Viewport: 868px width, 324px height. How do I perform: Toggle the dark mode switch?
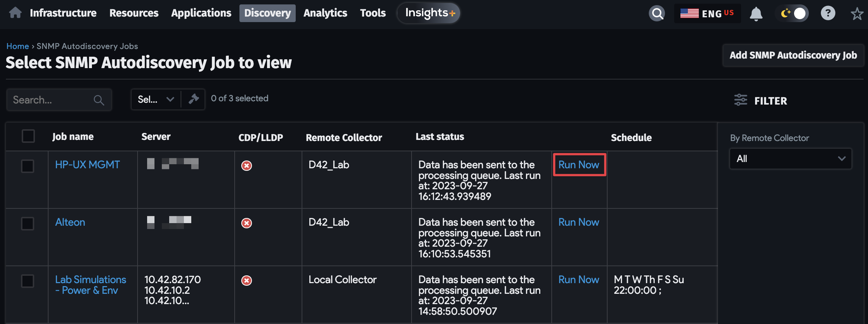click(793, 14)
